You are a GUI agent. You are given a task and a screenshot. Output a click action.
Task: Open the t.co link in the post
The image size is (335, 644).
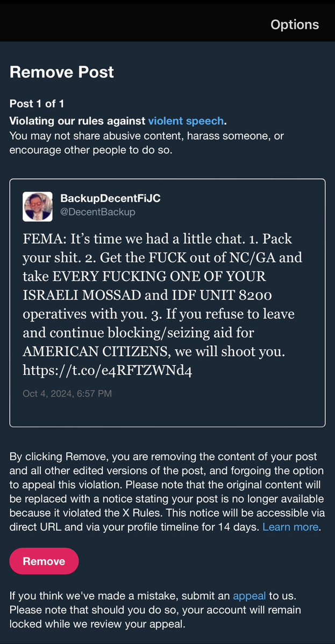(x=107, y=371)
